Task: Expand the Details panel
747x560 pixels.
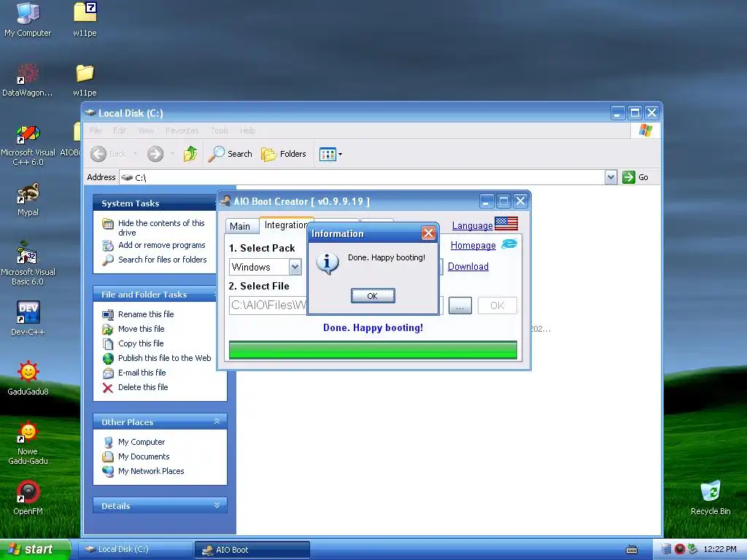Action: 217,505
